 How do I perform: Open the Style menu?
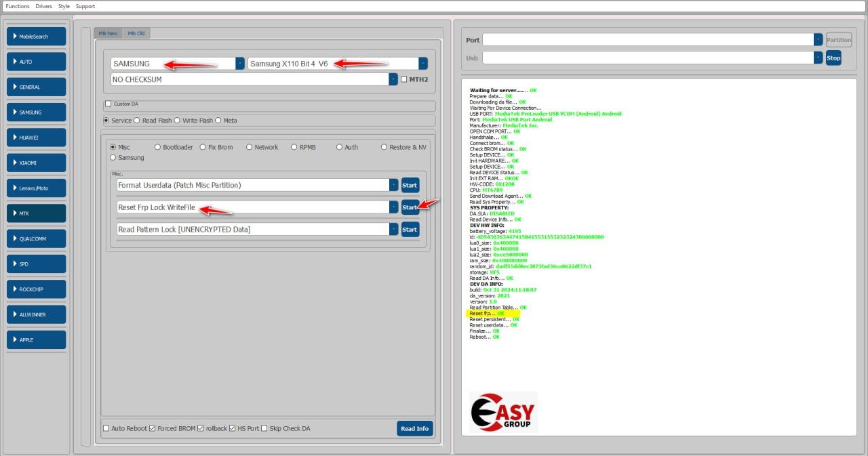pos(64,6)
